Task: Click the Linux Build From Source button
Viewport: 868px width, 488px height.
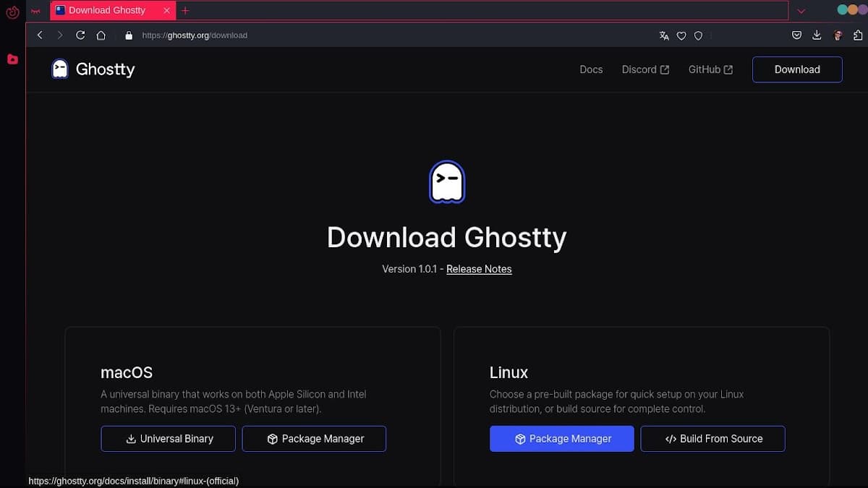Action: point(712,439)
